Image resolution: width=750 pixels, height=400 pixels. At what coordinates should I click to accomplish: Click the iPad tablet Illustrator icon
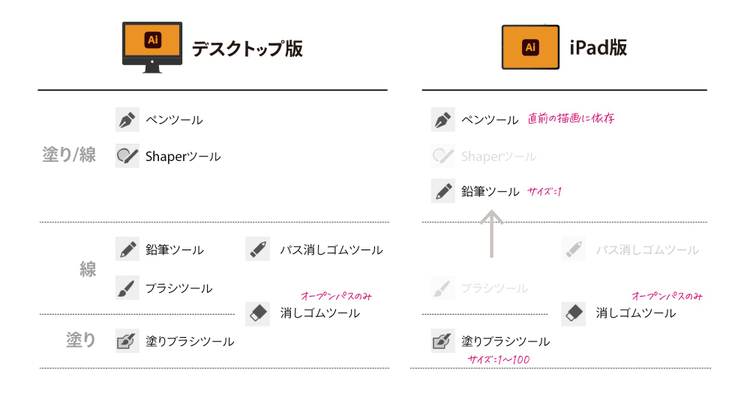530,47
